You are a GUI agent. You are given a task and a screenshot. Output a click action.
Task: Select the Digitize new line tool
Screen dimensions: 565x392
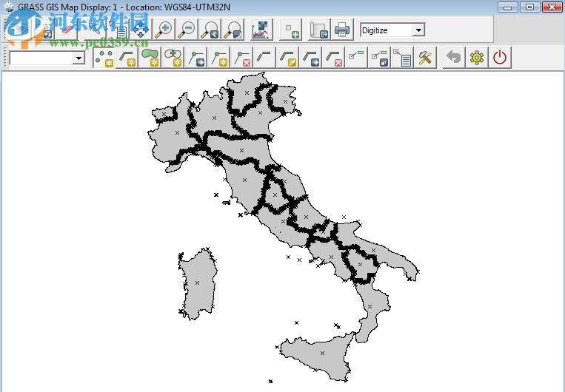127,58
